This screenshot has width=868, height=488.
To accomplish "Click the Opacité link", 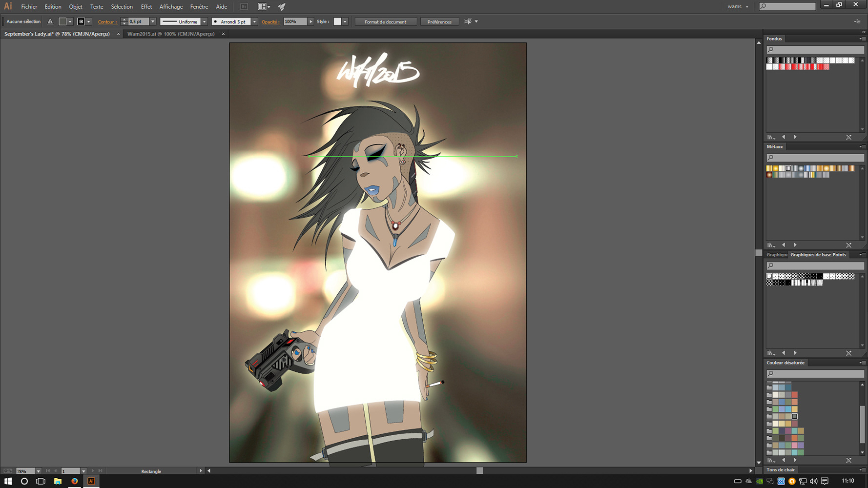I will [x=270, y=22].
